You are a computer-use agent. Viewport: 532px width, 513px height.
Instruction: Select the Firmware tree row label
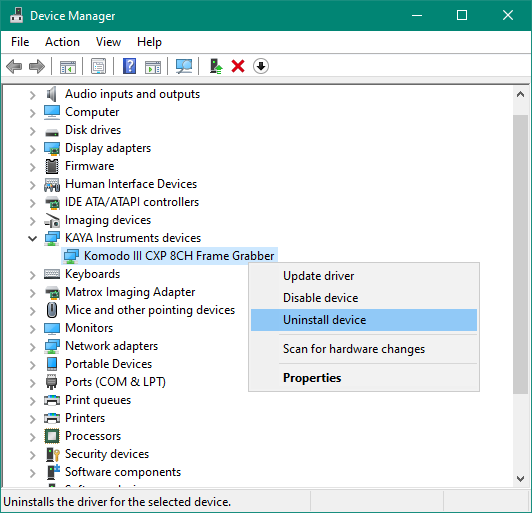[90, 166]
